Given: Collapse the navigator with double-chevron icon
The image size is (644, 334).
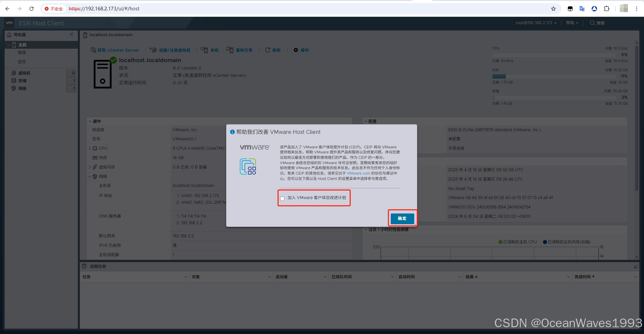Looking at the screenshot, I should point(71,34).
